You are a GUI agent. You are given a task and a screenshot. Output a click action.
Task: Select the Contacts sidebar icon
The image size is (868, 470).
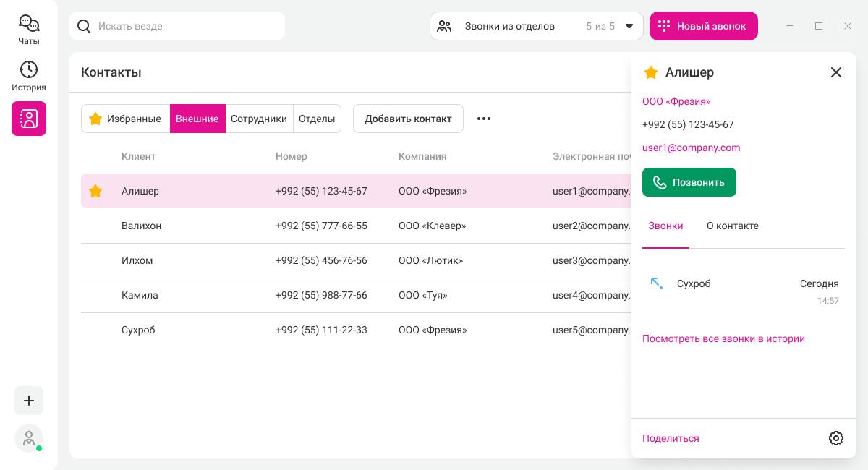coord(29,119)
